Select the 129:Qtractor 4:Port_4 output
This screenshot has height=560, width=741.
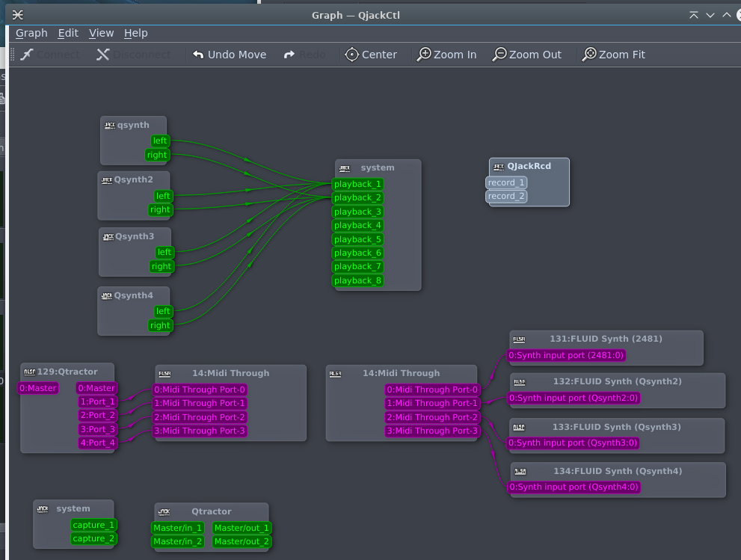click(x=98, y=443)
